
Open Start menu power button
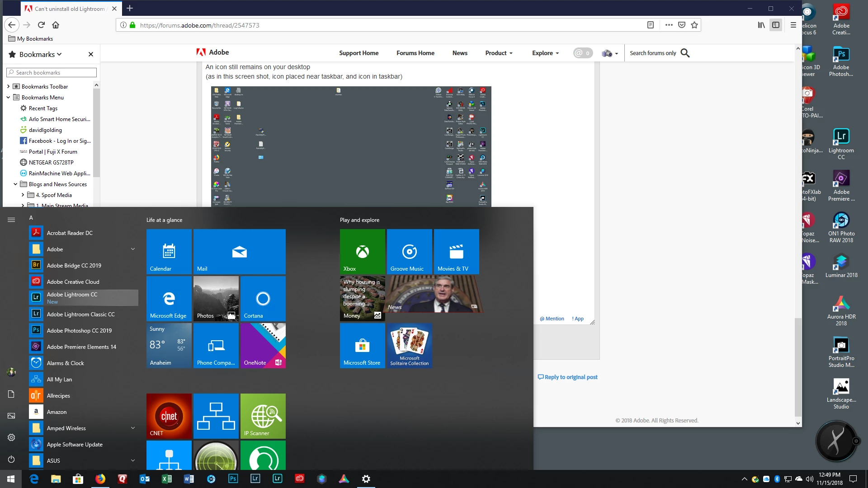pyautogui.click(x=11, y=459)
